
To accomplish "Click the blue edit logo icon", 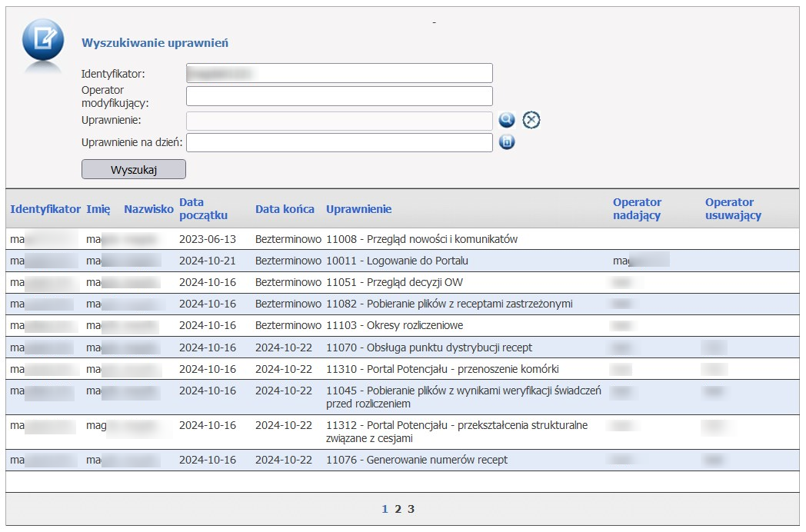I will [43, 41].
